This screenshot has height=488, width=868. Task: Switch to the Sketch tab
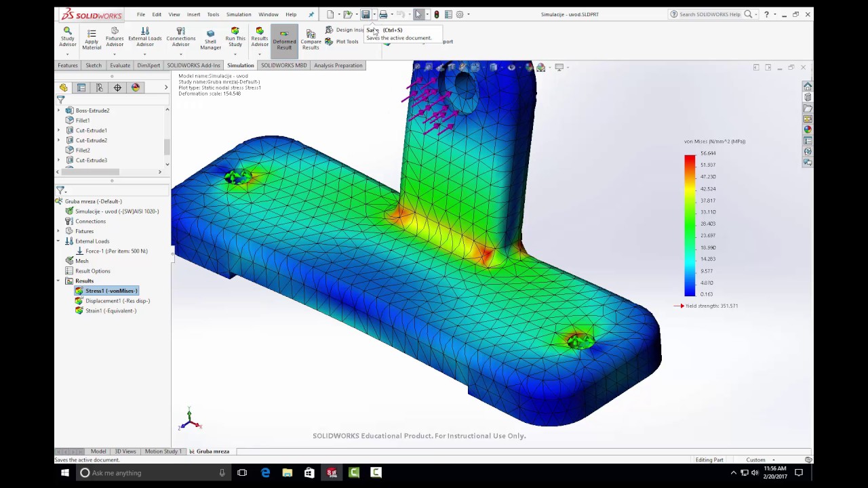pos(94,65)
